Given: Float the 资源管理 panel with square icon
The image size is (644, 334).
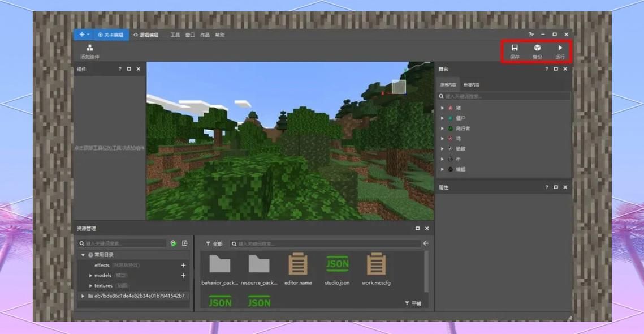Looking at the screenshot, I should (x=418, y=228).
